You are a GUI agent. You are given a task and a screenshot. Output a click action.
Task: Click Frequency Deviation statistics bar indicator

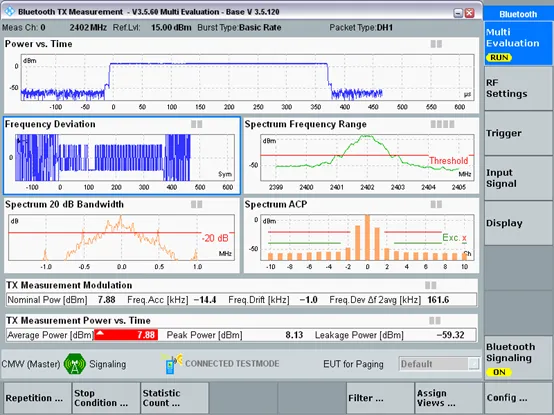(x=196, y=124)
